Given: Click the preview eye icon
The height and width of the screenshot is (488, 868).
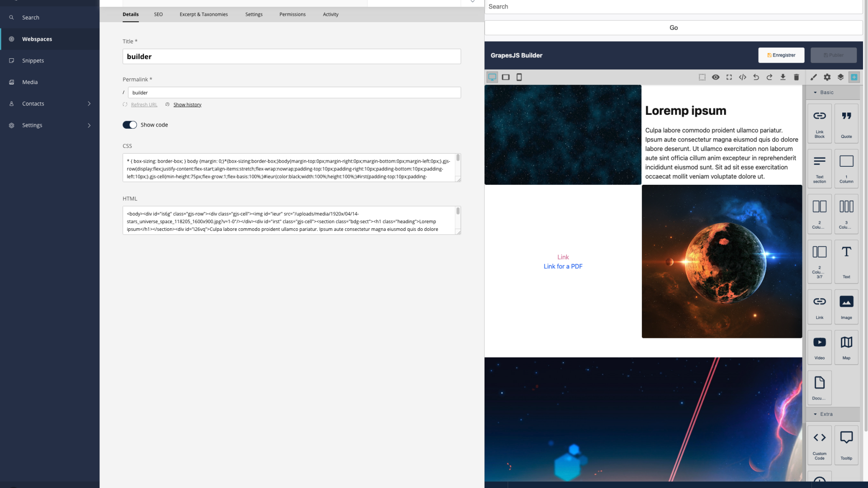Looking at the screenshot, I should [716, 77].
